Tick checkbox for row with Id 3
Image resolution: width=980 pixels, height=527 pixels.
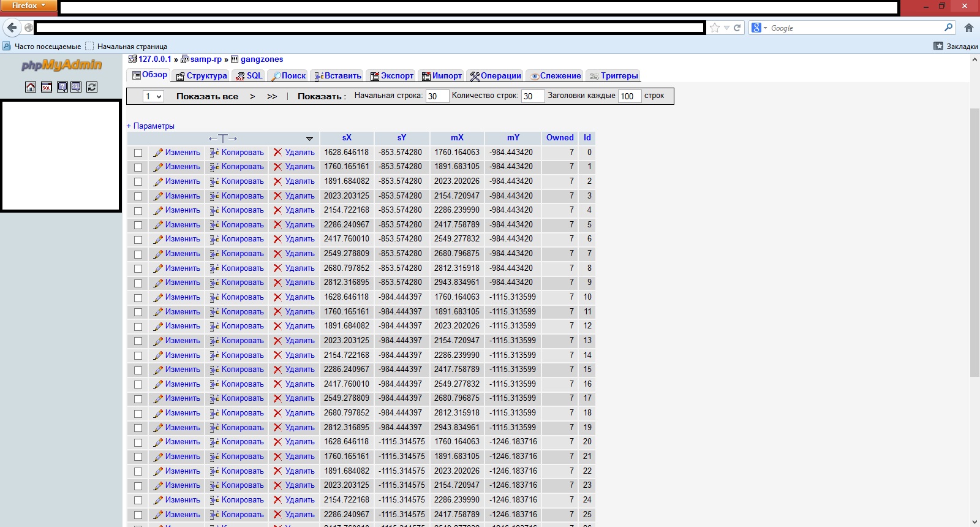pyautogui.click(x=138, y=197)
